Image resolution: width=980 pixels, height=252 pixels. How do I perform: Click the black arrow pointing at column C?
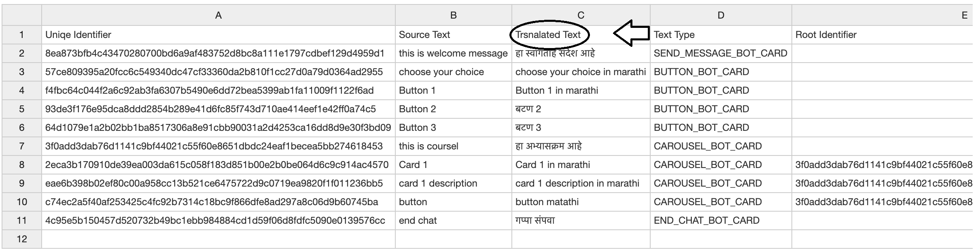point(632,33)
